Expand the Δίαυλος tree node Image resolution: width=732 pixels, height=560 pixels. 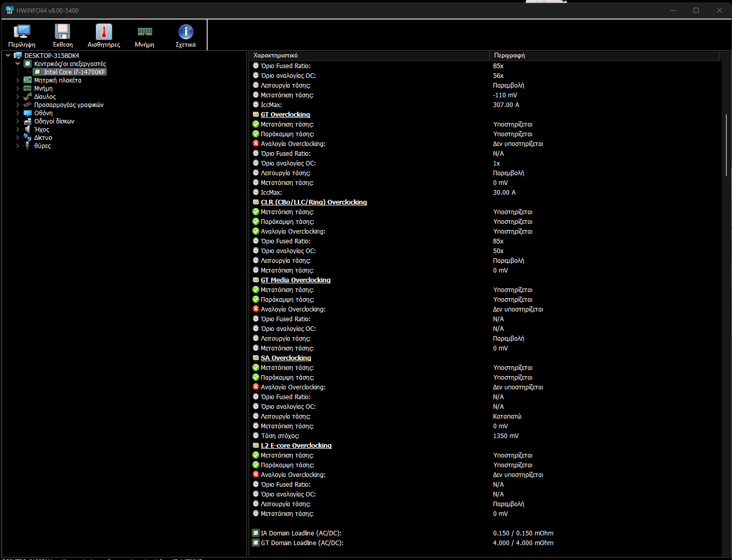(x=18, y=96)
